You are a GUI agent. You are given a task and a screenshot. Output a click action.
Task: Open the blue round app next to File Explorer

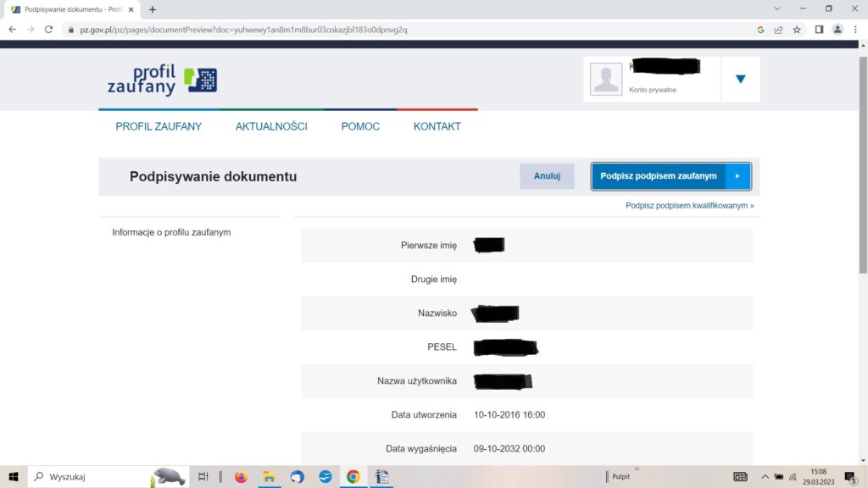point(298,476)
